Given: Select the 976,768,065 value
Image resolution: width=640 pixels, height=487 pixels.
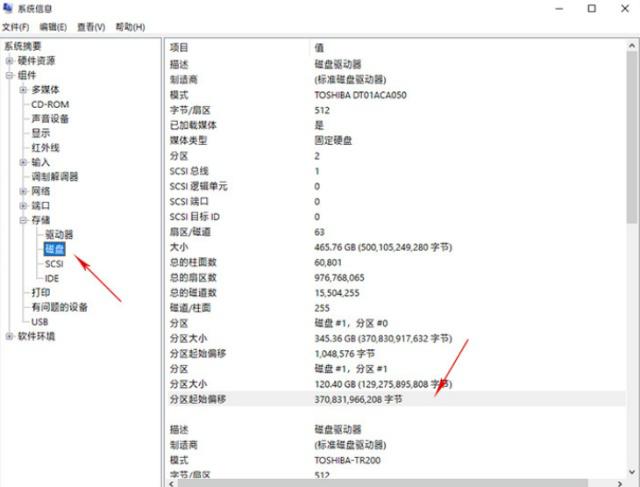Looking at the screenshot, I should [x=339, y=278].
